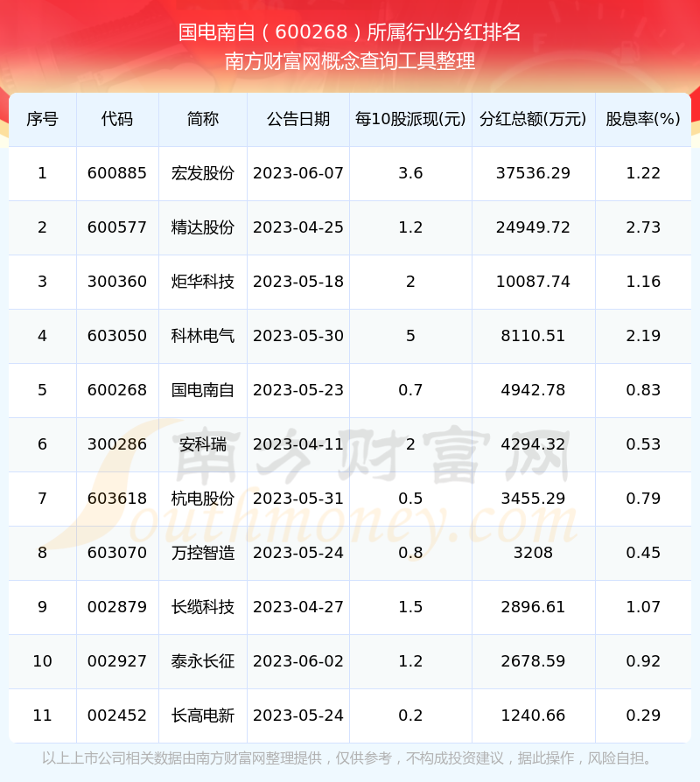Click dividend yield 0.83
700x782 pixels.
pyautogui.click(x=643, y=390)
